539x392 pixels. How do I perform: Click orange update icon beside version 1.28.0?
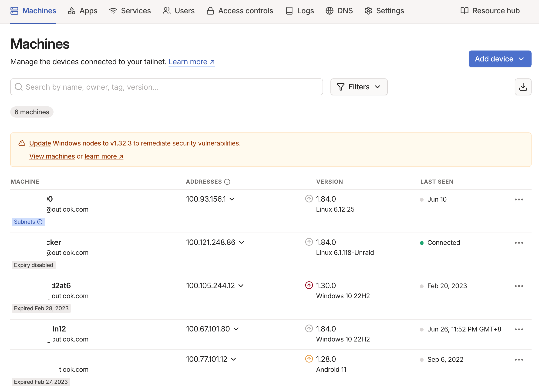(x=309, y=359)
